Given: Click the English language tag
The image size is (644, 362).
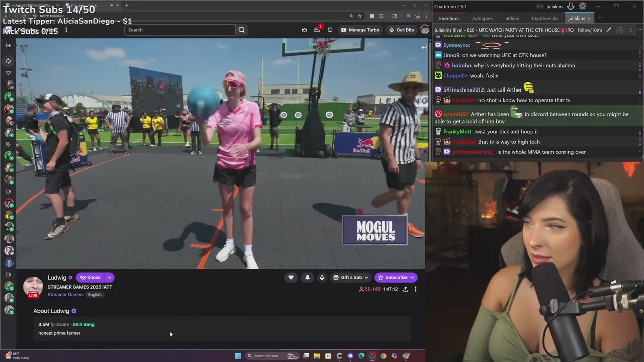Looking at the screenshot, I should (95, 295).
